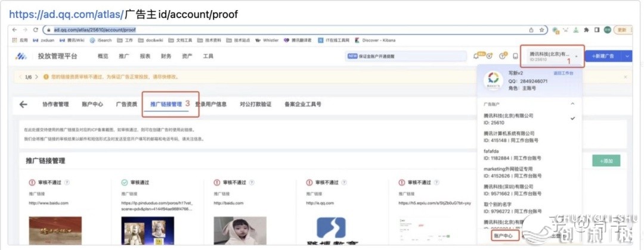The image size is (644, 250).
Task: Click the green +添加 button
Action: tap(606, 161)
